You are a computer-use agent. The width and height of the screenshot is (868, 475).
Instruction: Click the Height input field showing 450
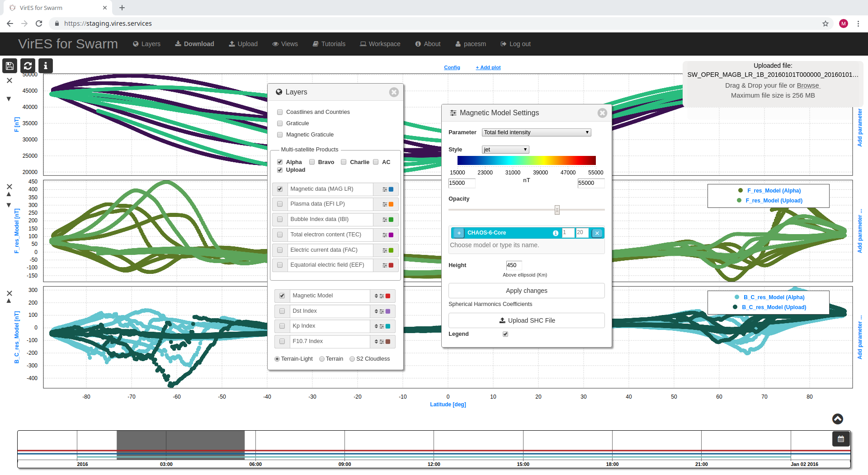(x=514, y=265)
